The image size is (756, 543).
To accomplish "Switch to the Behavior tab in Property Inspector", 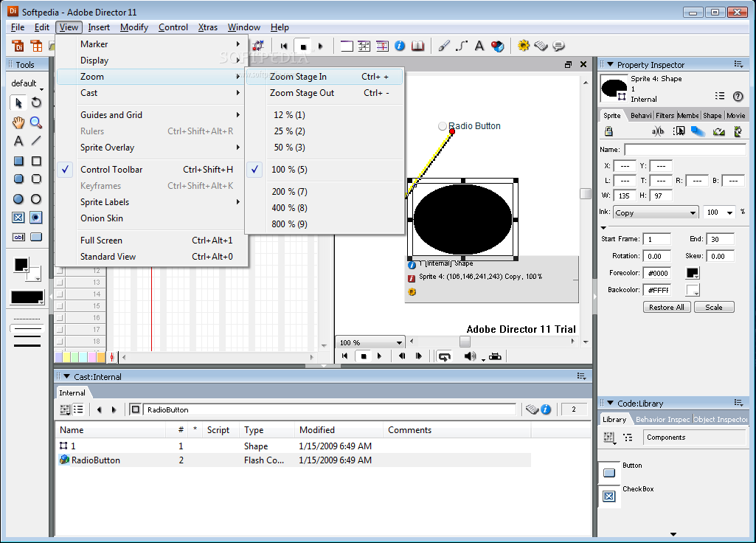I will pos(641,115).
